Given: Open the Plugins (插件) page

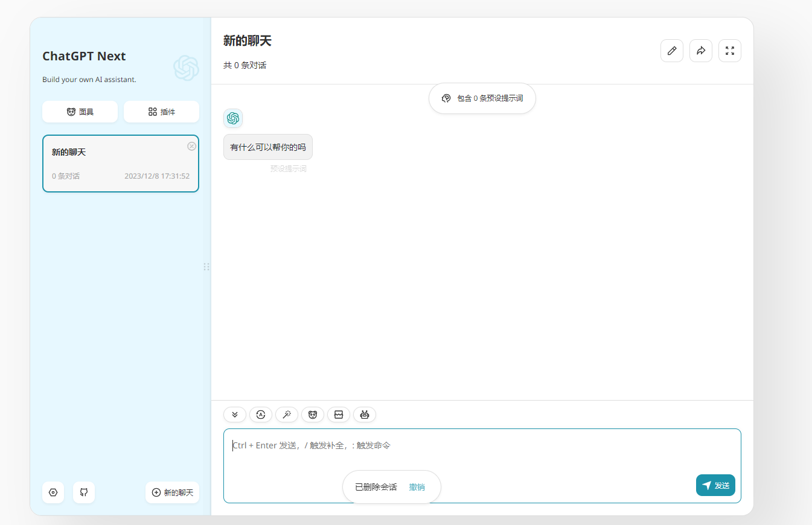Looking at the screenshot, I should coord(161,112).
